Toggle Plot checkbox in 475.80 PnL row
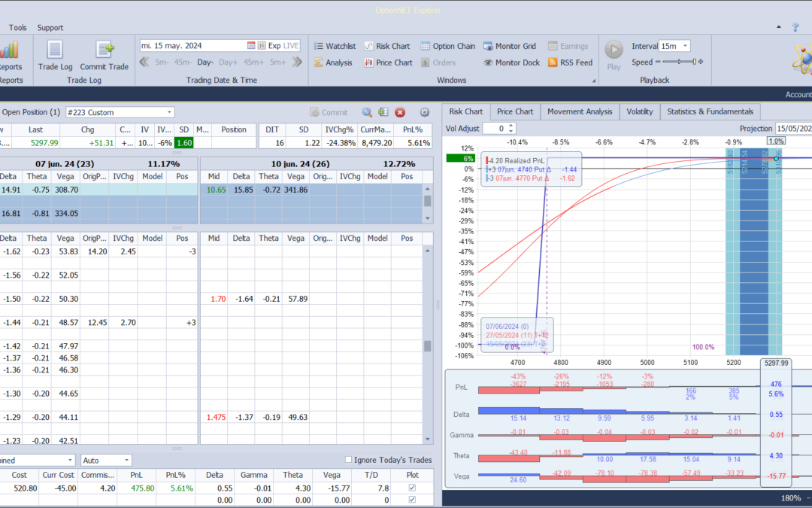Viewport: 812px width, 508px height. 412,488
